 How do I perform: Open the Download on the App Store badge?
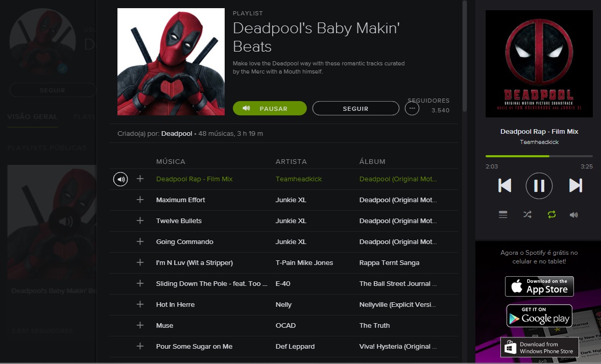[539, 286]
